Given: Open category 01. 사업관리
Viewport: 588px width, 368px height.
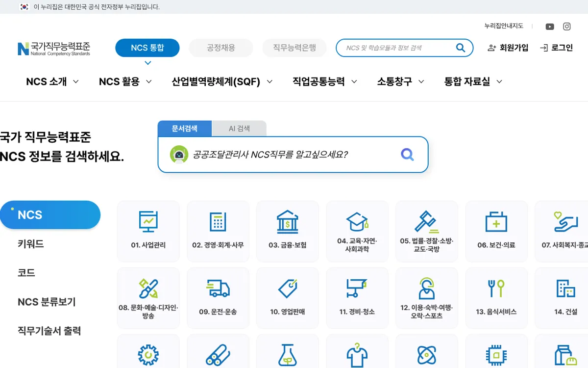Looking at the screenshot, I should [148, 231].
